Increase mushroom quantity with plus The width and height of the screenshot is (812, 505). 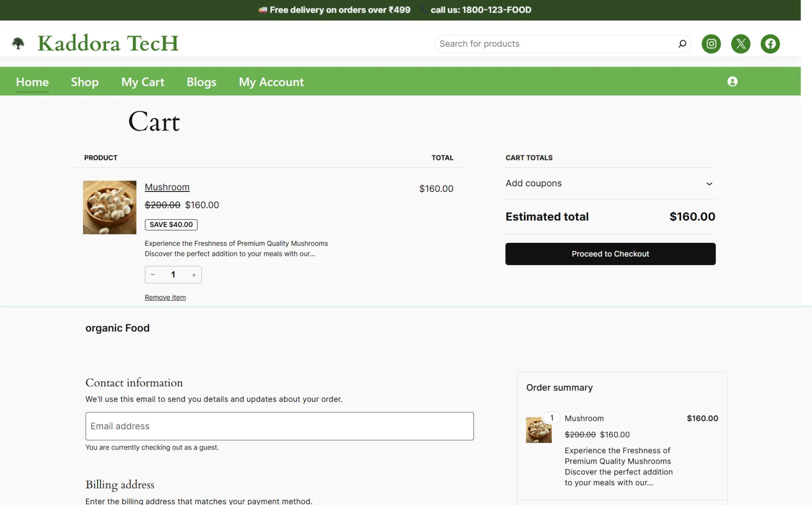click(194, 275)
